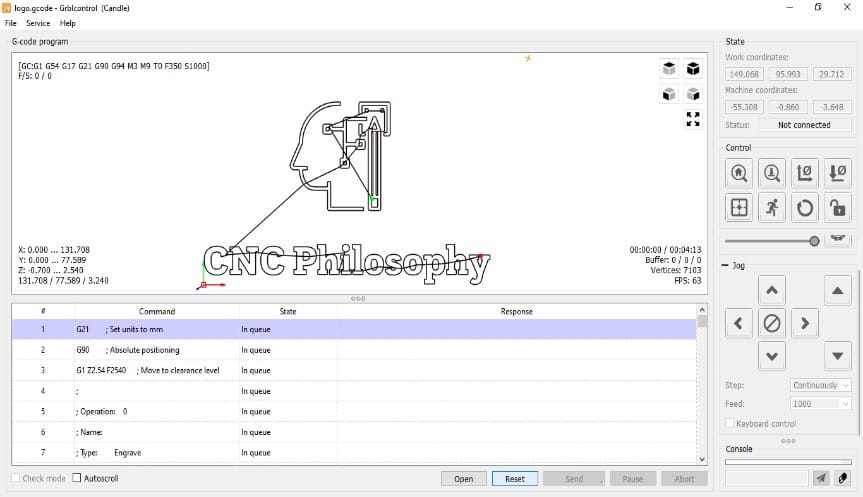Image resolution: width=863 pixels, height=497 pixels.
Task: Jog Y axis forward with up chevron
Action: 772,290
